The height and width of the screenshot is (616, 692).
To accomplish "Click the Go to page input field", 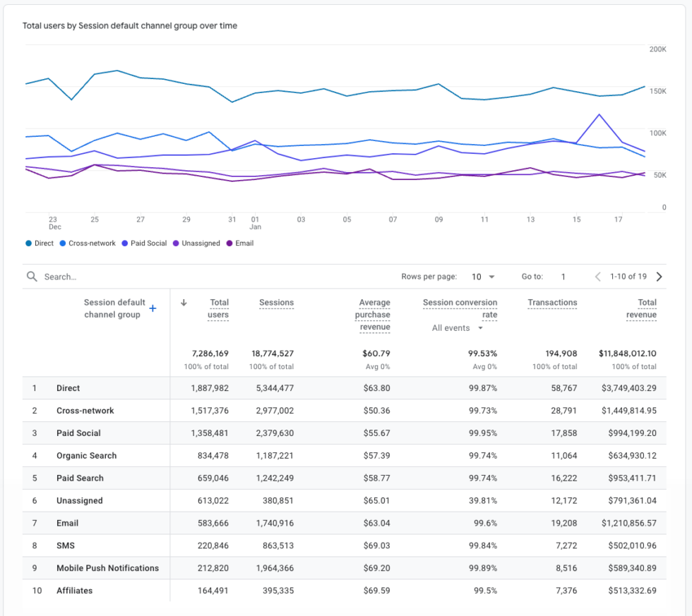I will (x=563, y=277).
